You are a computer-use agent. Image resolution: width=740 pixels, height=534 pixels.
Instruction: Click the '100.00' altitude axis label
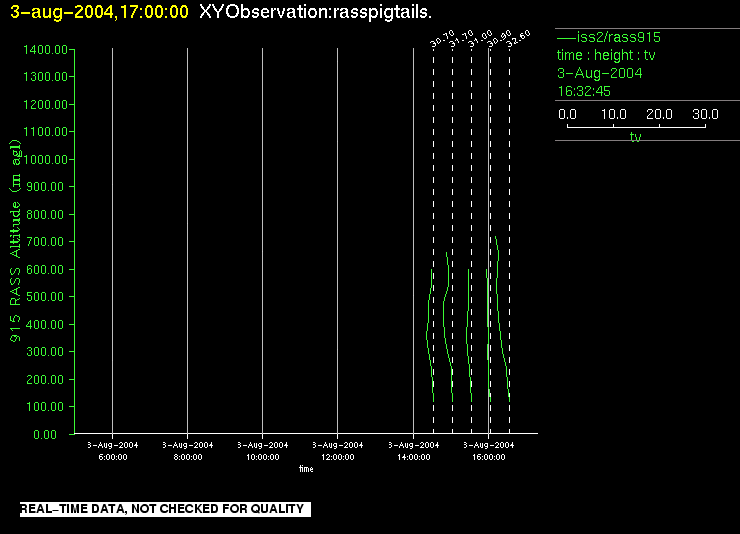pos(45,407)
